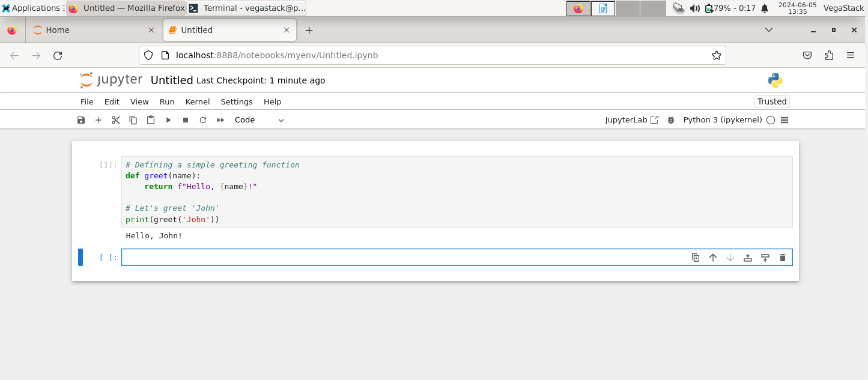Open JupyterLab via the link
The image size is (868, 380).
coord(631,119)
